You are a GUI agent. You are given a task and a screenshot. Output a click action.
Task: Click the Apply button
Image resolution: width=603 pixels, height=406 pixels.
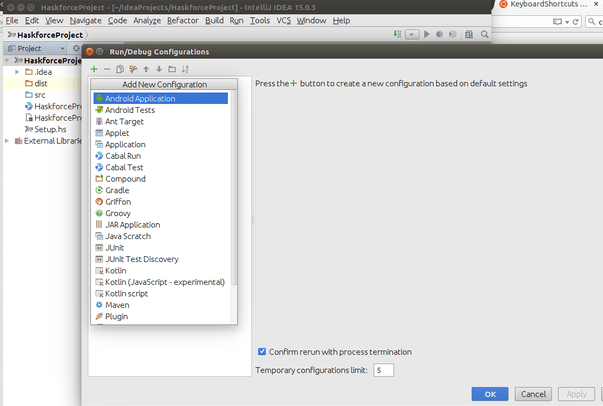click(576, 394)
